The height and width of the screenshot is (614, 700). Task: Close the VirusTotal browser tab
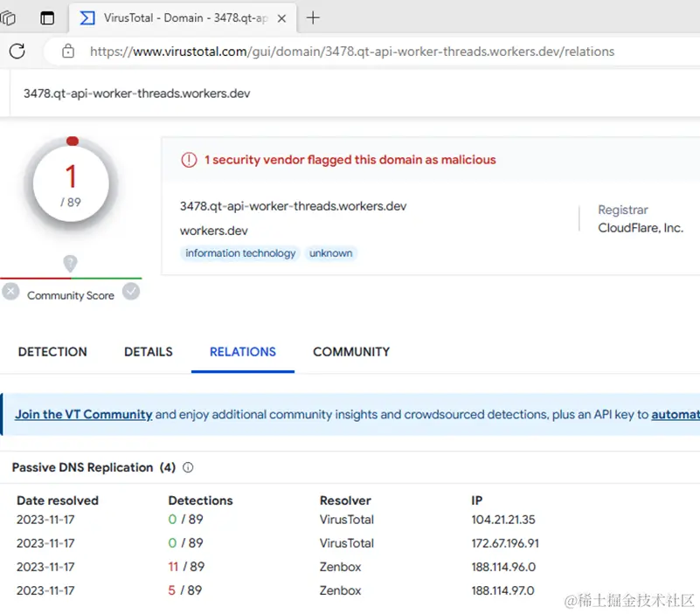tap(281, 18)
